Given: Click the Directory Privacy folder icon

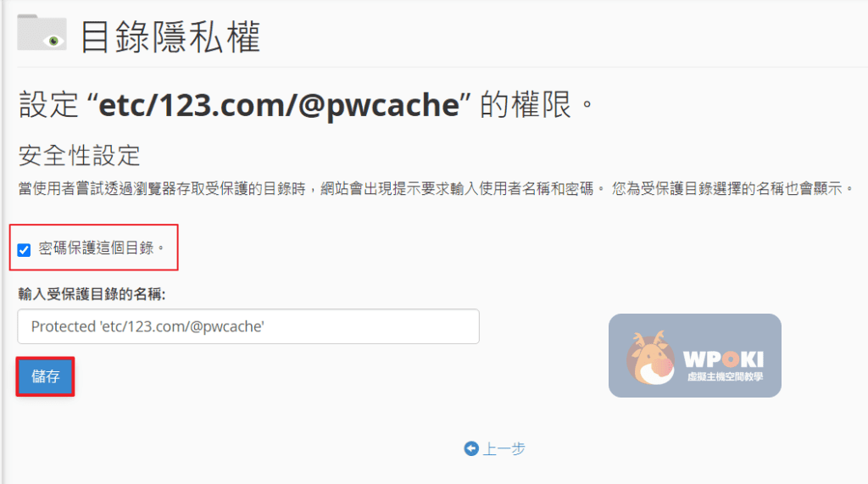Looking at the screenshot, I should point(42,33).
